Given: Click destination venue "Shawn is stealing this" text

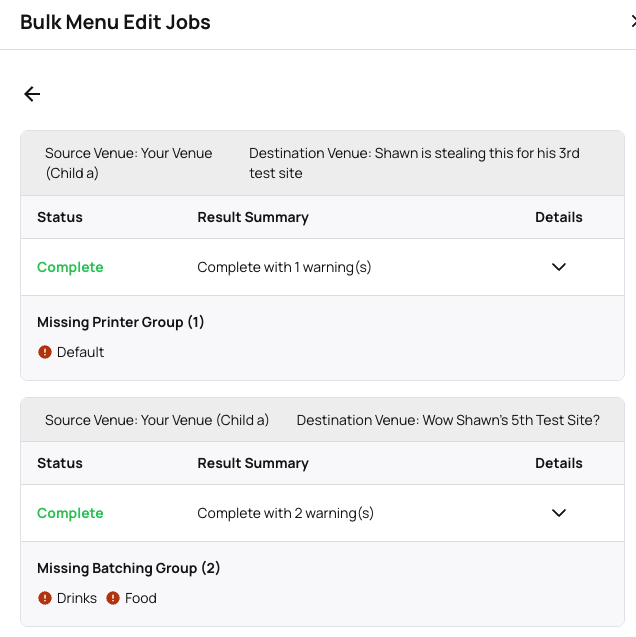Looking at the screenshot, I should pyautogui.click(x=414, y=163).
